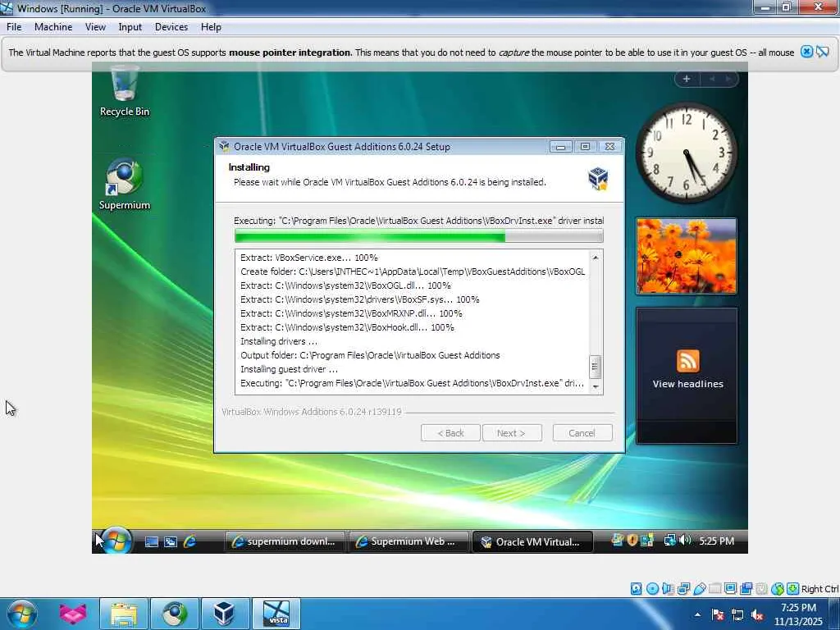Image resolution: width=840 pixels, height=630 pixels.
Task: Switch to supermium downl... taskbar window
Action: (x=285, y=541)
